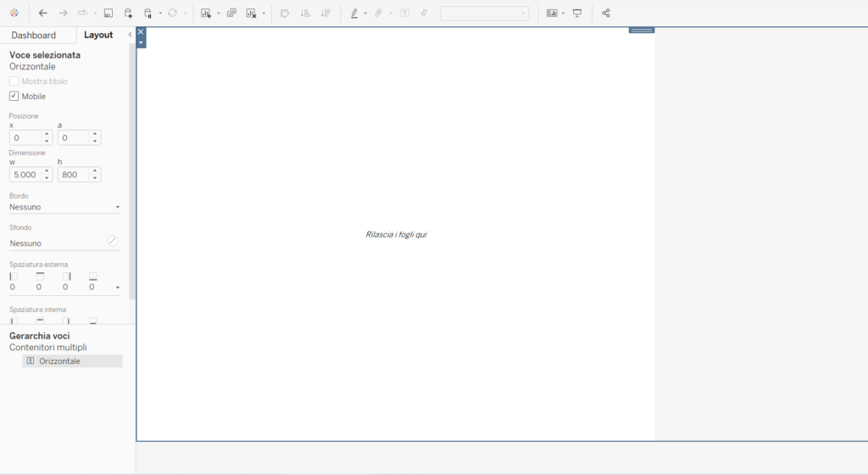The image size is (868, 475).
Task: Collapse the side panel with the arrow
Action: 130,35
